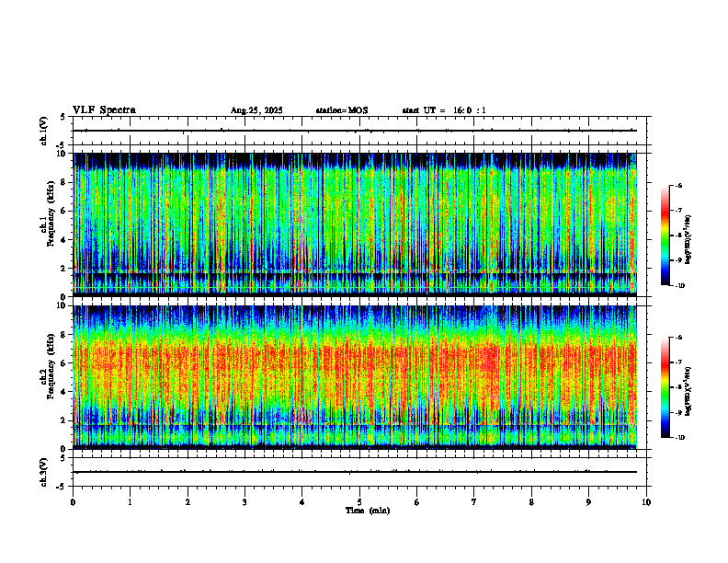Click the '8' kHz tick on ch.1 axis

pyautogui.click(x=64, y=182)
